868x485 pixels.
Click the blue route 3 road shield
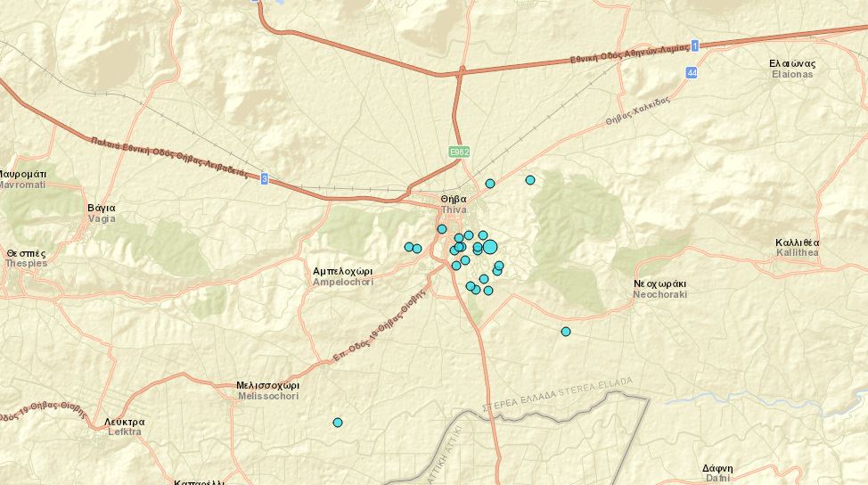pyautogui.click(x=264, y=179)
